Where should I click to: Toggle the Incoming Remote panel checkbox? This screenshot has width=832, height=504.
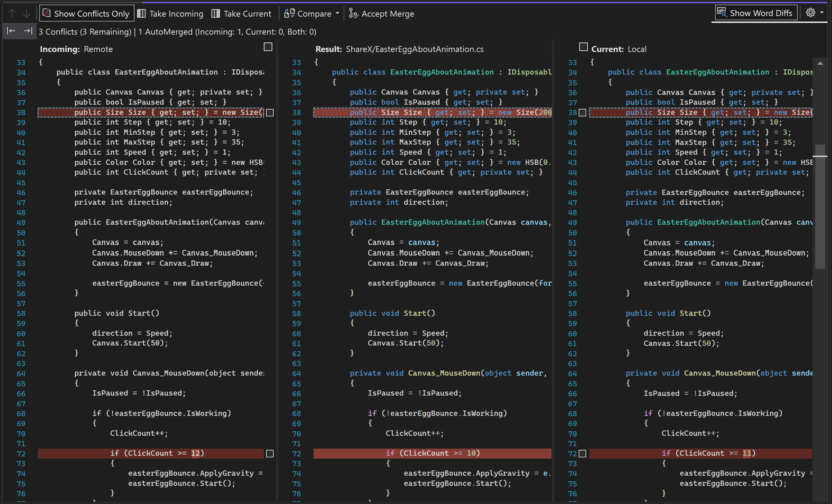point(268,46)
